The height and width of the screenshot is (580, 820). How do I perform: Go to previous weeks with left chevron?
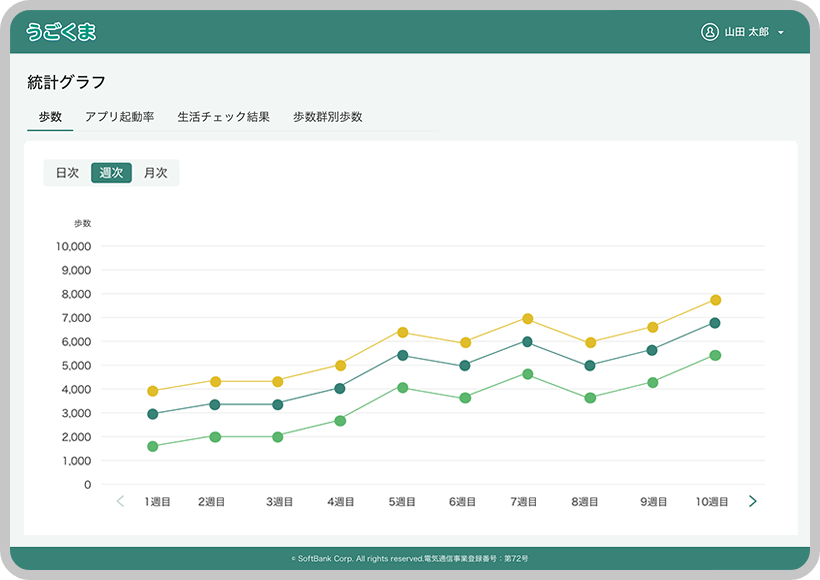(x=120, y=501)
